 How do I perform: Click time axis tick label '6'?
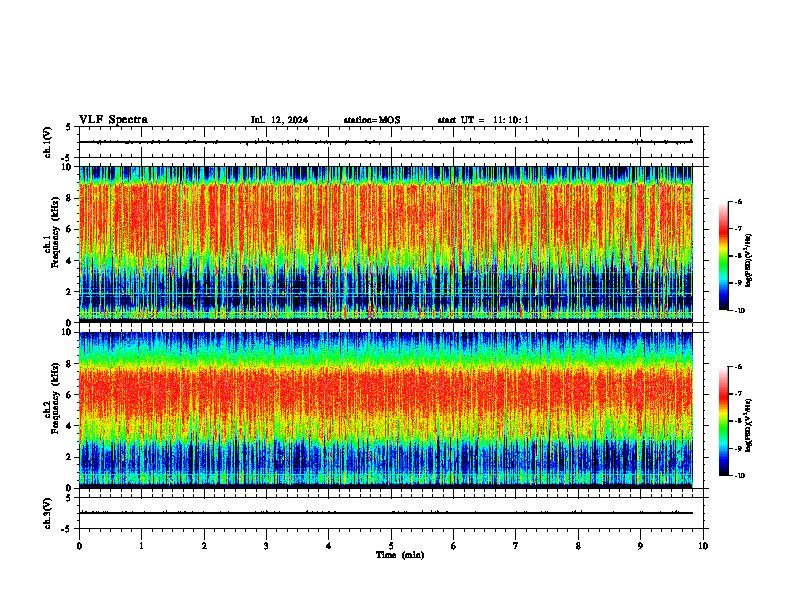click(454, 546)
